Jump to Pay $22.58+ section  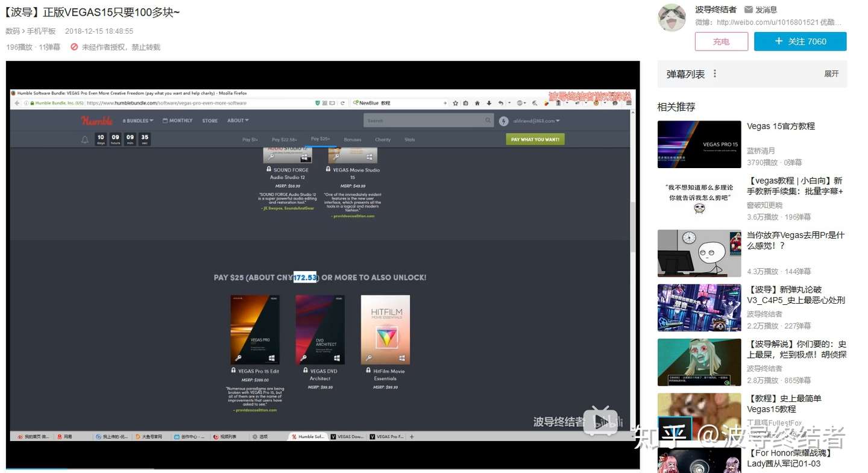pyautogui.click(x=285, y=140)
